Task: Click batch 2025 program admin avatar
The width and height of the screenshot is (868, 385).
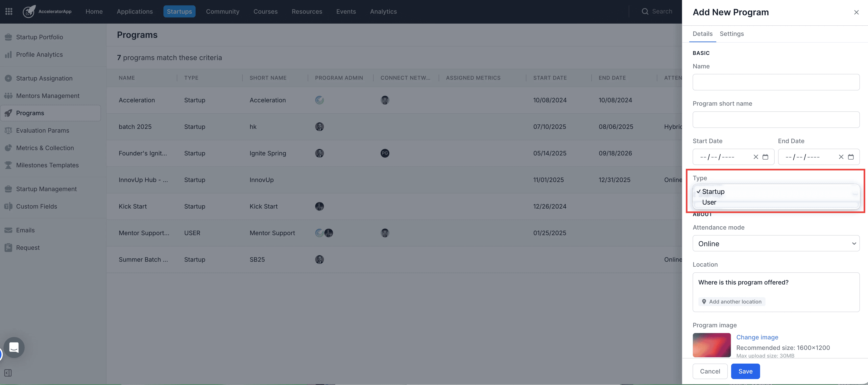Action: [319, 127]
